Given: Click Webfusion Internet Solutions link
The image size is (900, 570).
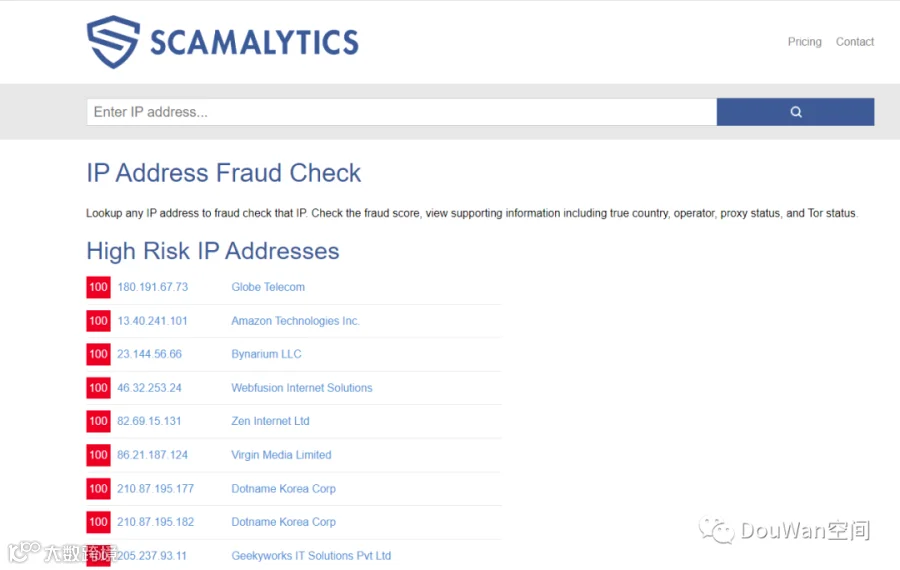Looking at the screenshot, I should (x=302, y=388).
